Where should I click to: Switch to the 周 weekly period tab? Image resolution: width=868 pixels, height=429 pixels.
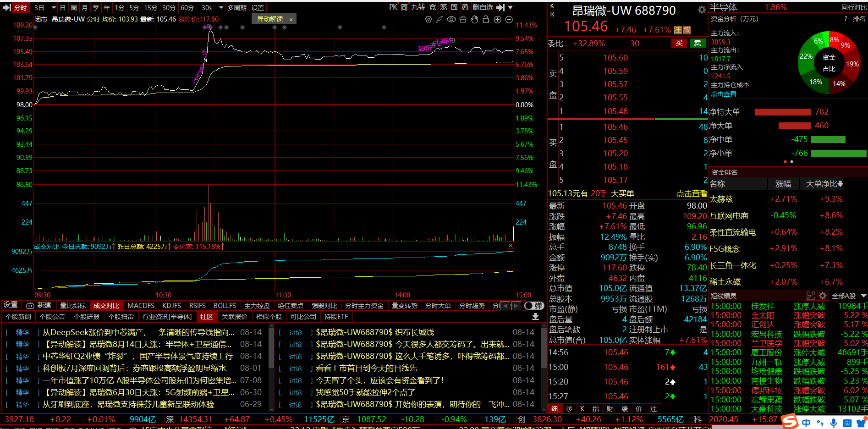[73, 8]
